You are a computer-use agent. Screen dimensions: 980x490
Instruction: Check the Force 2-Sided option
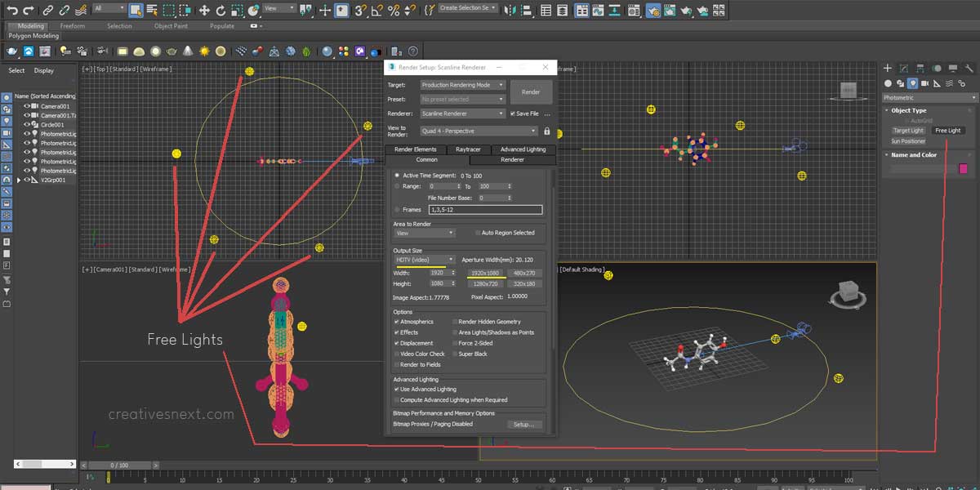click(x=455, y=343)
